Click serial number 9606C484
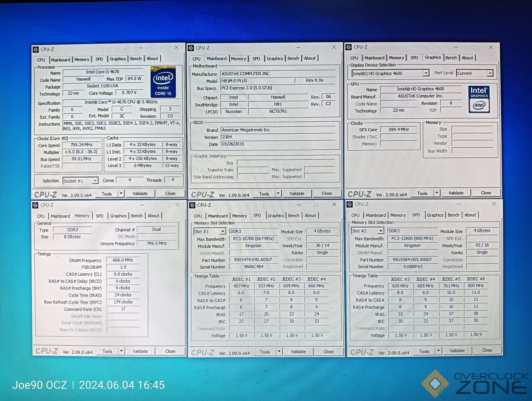The image size is (532, 401). pyautogui.click(x=254, y=267)
